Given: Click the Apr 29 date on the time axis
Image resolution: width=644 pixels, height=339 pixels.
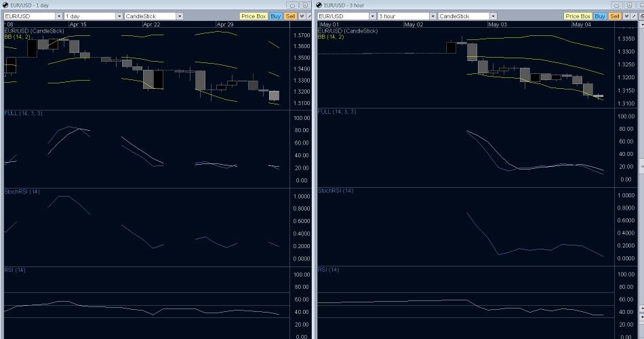Looking at the screenshot, I should [x=225, y=24].
